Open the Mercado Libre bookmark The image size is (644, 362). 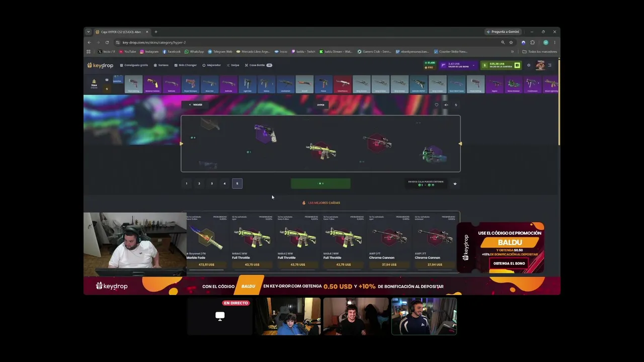pyautogui.click(x=254, y=52)
